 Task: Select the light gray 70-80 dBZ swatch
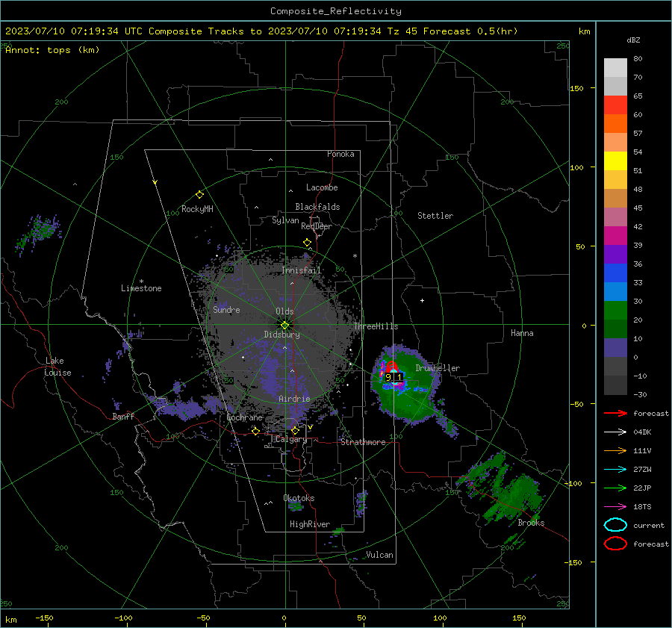pos(615,68)
